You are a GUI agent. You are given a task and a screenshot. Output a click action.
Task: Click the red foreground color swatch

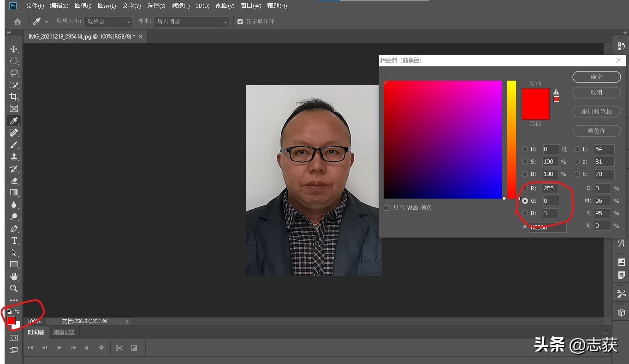pos(11,321)
